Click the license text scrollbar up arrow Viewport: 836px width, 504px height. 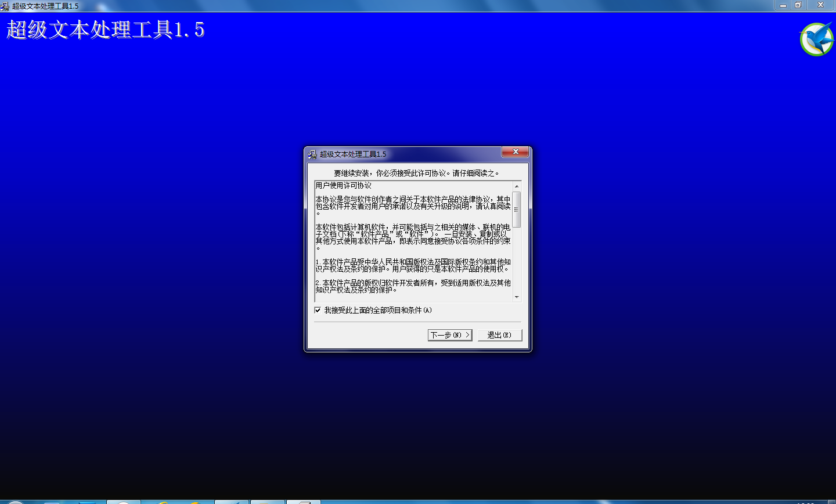click(517, 186)
